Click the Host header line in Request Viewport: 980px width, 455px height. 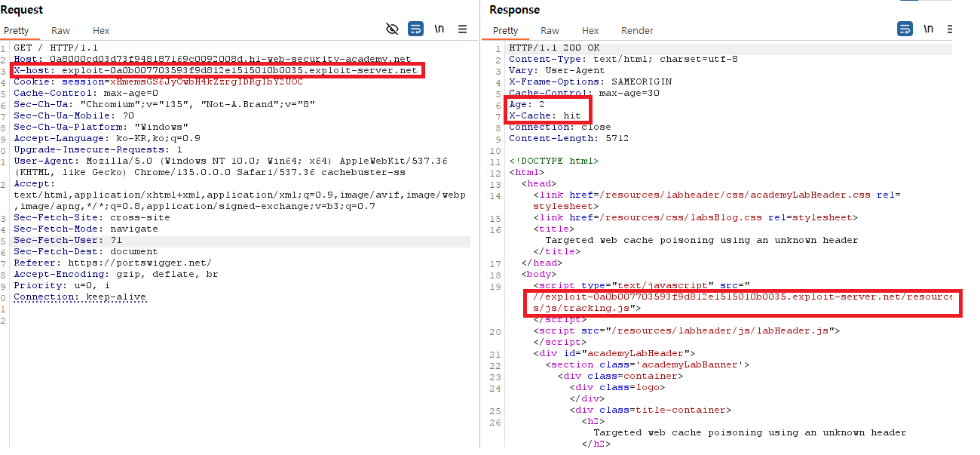click(213, 59)
